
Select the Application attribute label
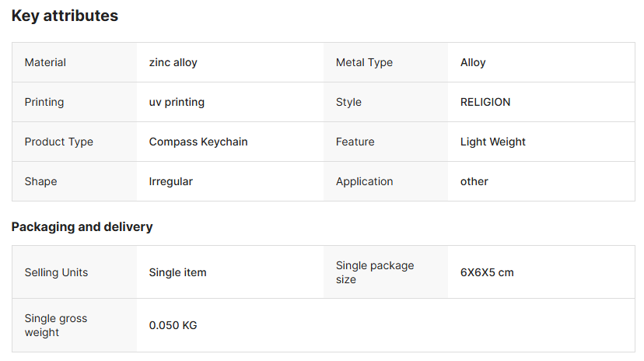click(x=364, y=181)
